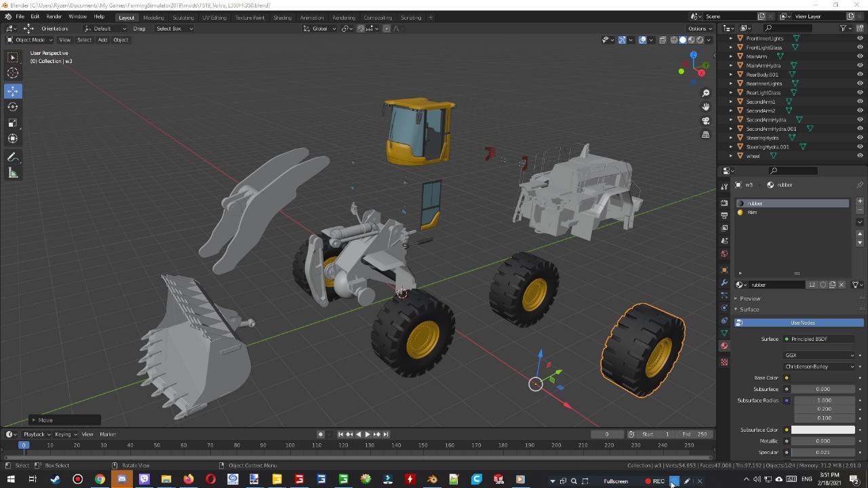Open the viewport Options dropdown
The image size is (868, 488).
coord(699,28)
